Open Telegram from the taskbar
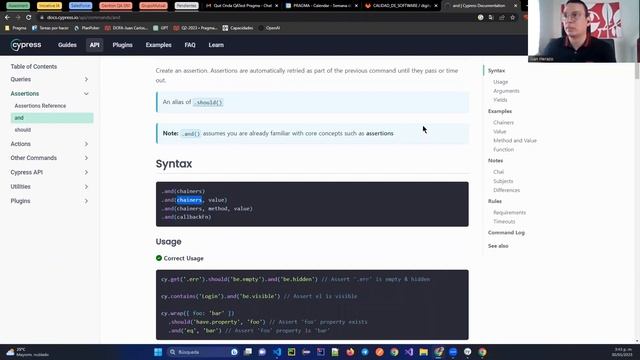 (365, 352)
